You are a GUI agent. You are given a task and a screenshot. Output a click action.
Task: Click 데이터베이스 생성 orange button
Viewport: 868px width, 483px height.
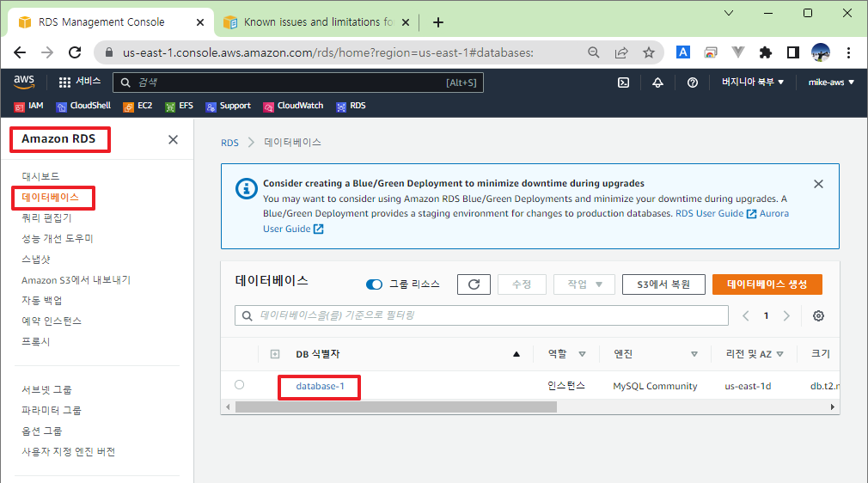767,284
